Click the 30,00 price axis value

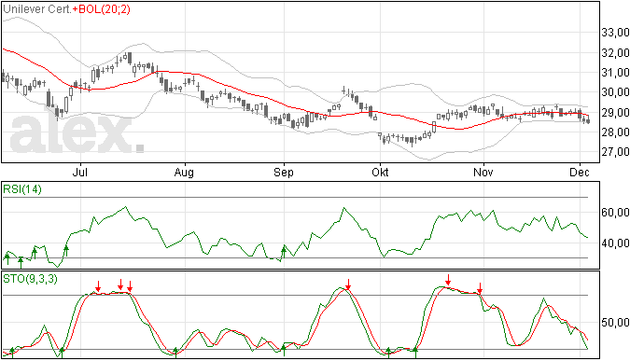[616, 92]
